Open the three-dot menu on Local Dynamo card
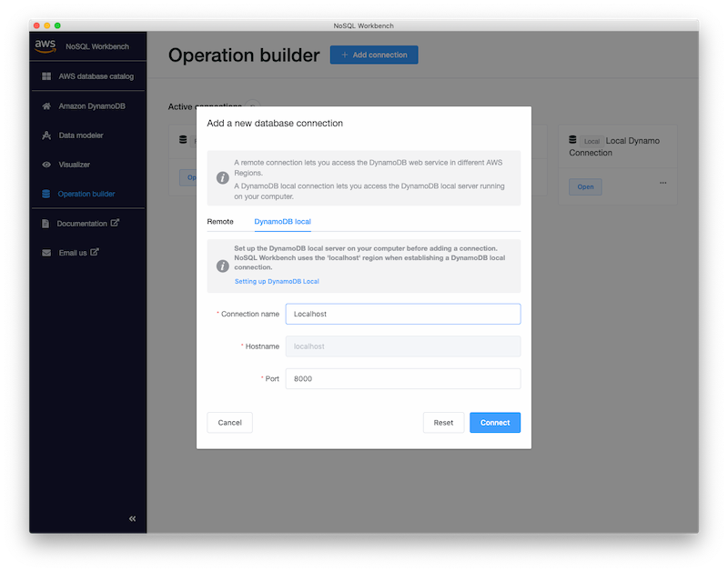Image resolution: width=728 pixels, height=572 pixels. tap(663, 183)
